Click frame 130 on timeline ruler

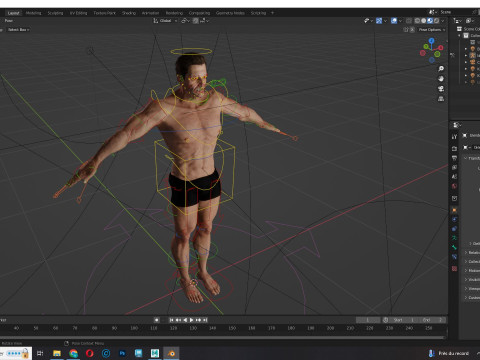point(193,328)
